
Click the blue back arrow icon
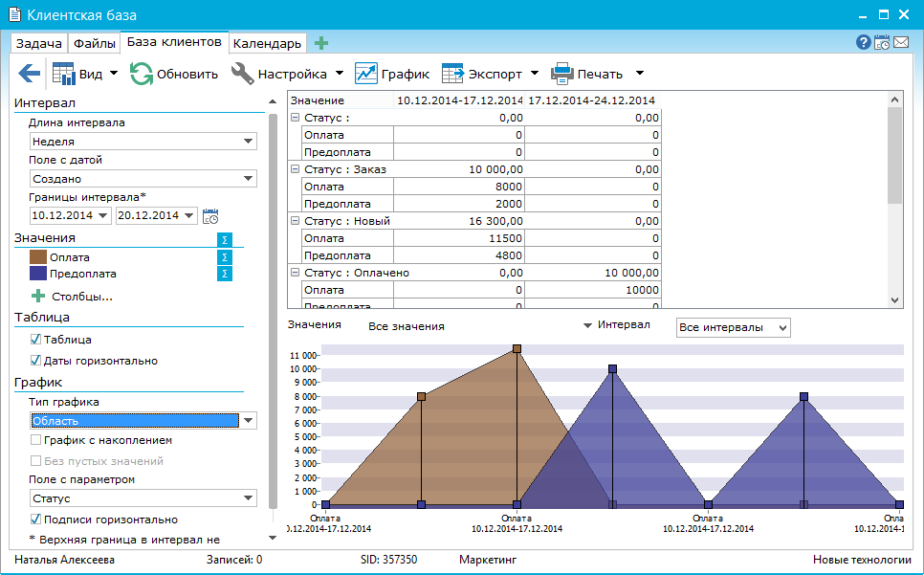pos(29,74)
